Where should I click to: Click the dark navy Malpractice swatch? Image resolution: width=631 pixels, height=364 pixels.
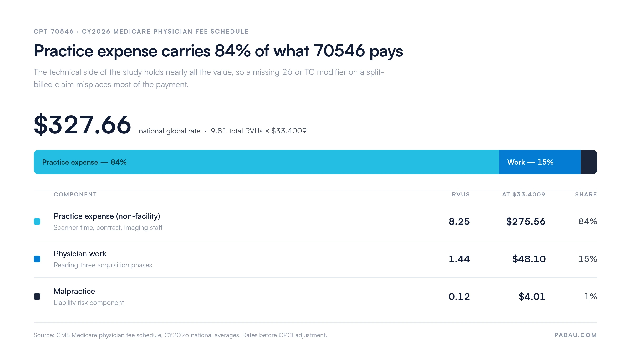(x=37, y=297)
